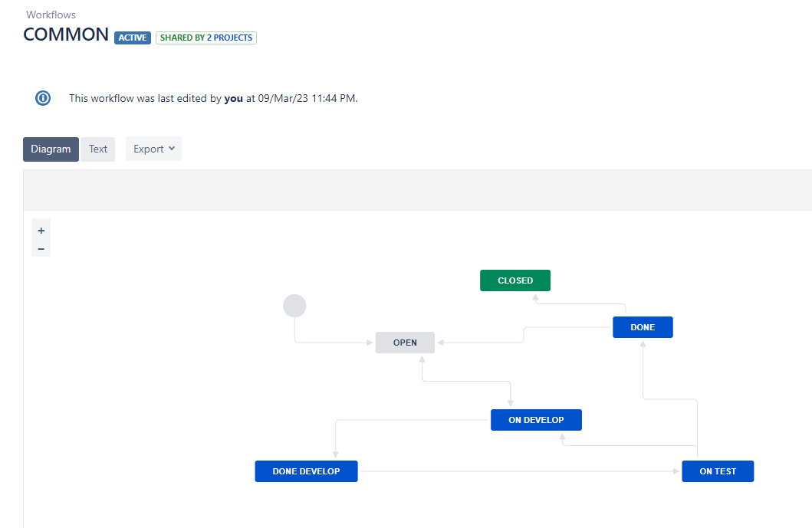The height and width of the screenshot is (528, 812).
Task: Select the ON DEVELOP status node
Action: [x=536, y=419]
